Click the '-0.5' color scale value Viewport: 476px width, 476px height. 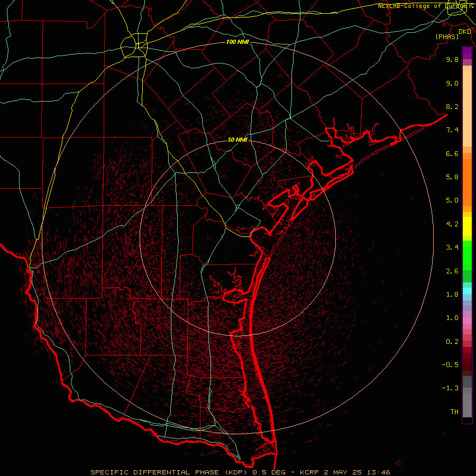(450, 365)
